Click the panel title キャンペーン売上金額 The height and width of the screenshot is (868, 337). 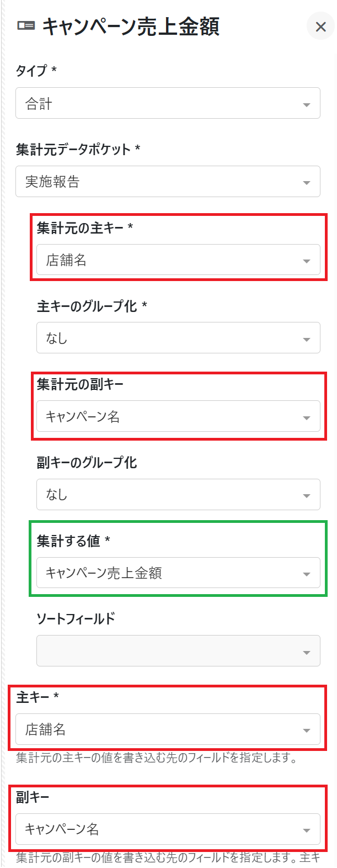131,27
